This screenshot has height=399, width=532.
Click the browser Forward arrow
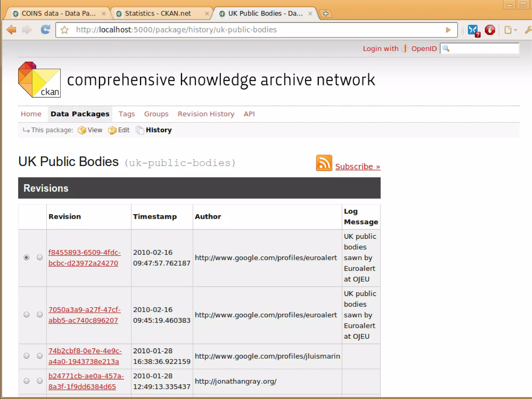pyautogui.click(x=27, y=30)
